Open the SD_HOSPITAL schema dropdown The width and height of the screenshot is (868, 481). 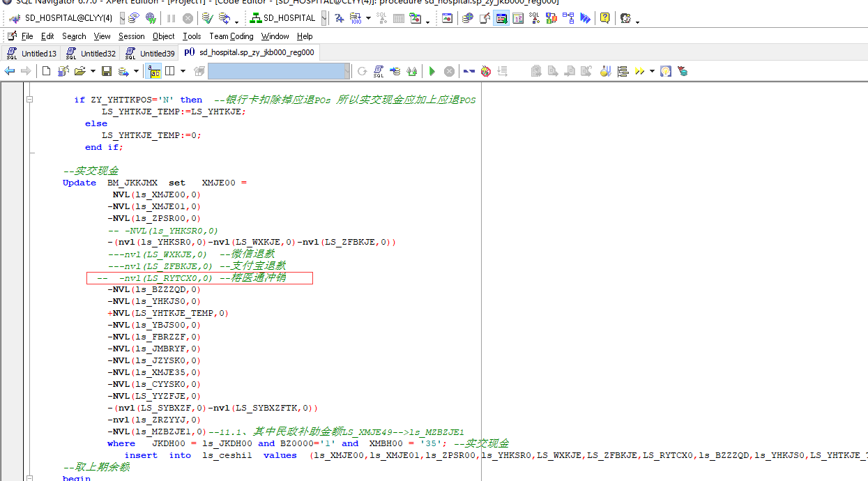pos(324,18)
